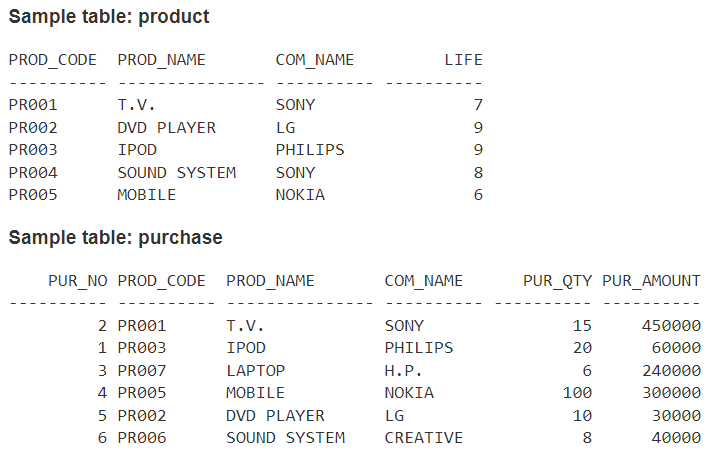Click the H.P. company name
The image size is (726, 467).
(403, 371)
